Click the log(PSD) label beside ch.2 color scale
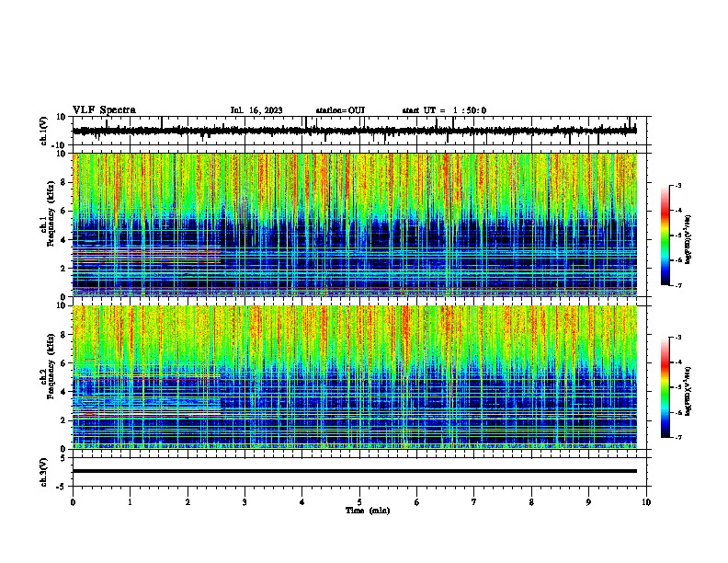Screen dimensions: 728x563 [688, 391]
